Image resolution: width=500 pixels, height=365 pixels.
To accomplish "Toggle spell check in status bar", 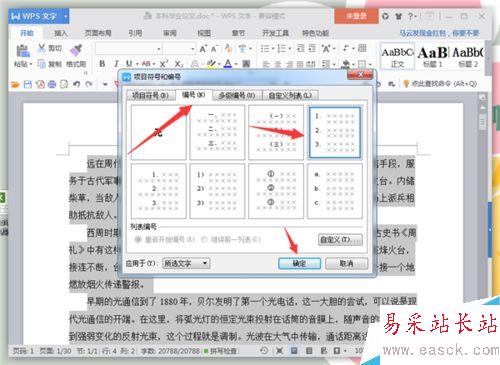I will [220, 351].
